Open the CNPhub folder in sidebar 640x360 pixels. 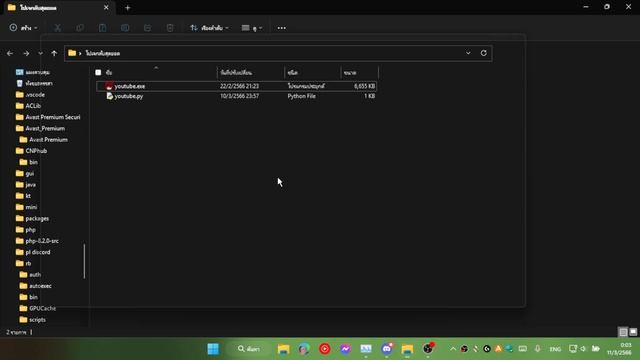(31, 151)
